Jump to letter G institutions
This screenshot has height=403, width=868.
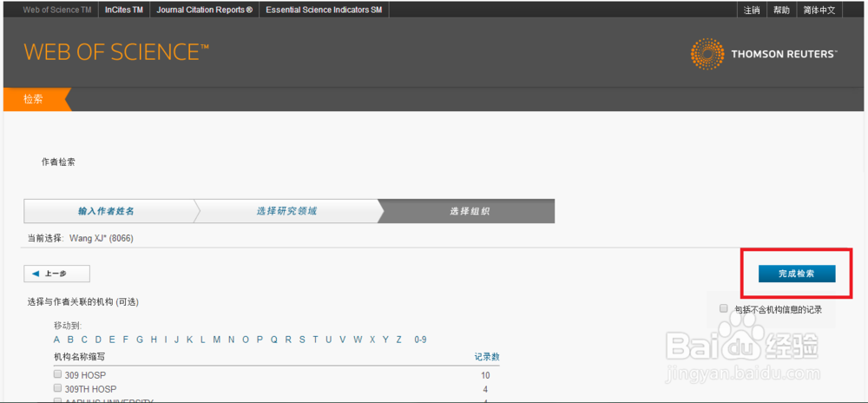click(140, 340)
